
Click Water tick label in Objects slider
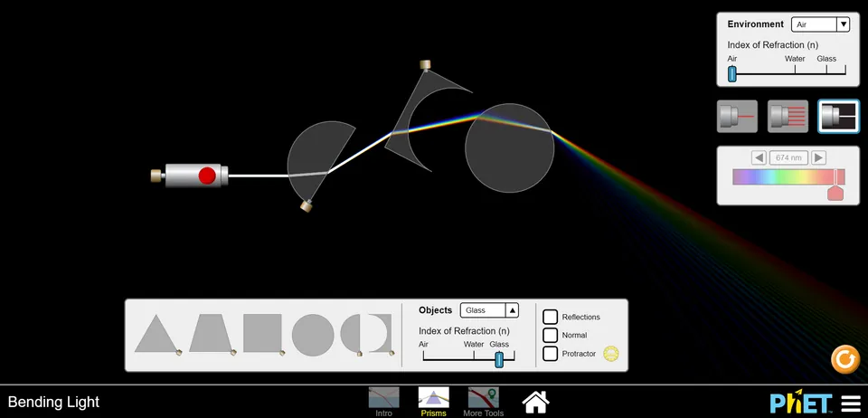(x=474, y=344)
